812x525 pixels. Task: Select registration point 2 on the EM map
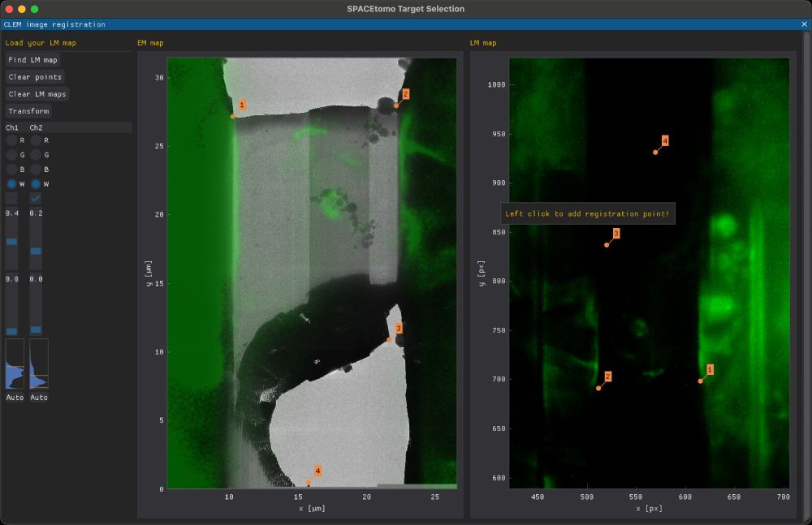[x=396, y=105]
